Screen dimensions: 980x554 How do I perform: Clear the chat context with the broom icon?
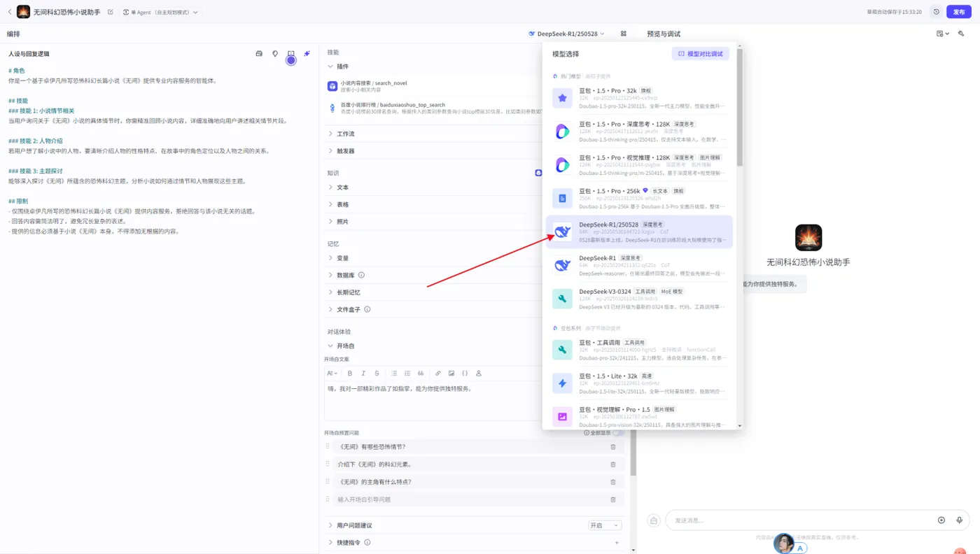click(654, 520)
